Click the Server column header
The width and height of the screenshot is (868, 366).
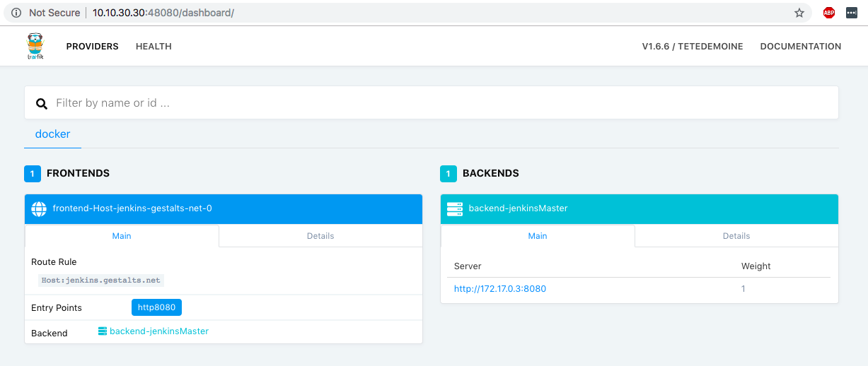click(x=468, y=266)
